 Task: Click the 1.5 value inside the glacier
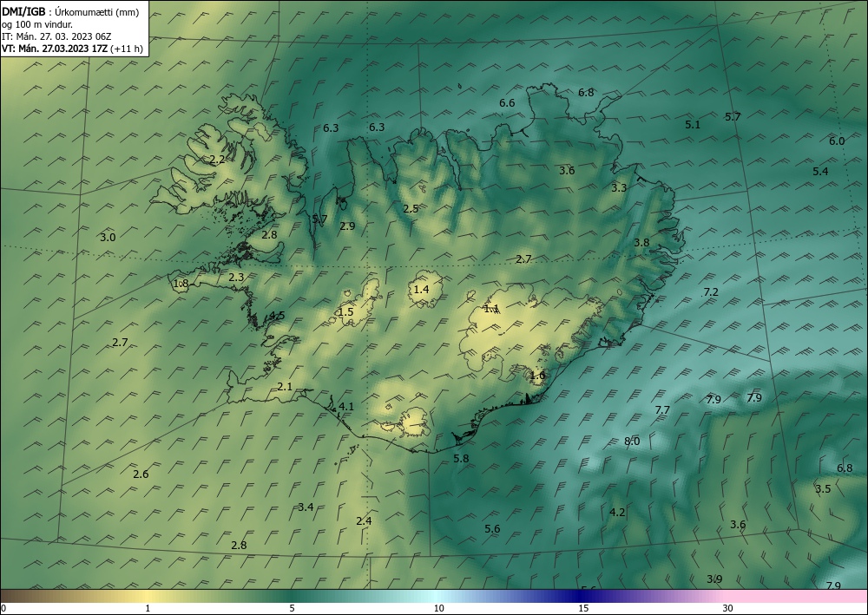pyautogui.click(x=345, y=312)
